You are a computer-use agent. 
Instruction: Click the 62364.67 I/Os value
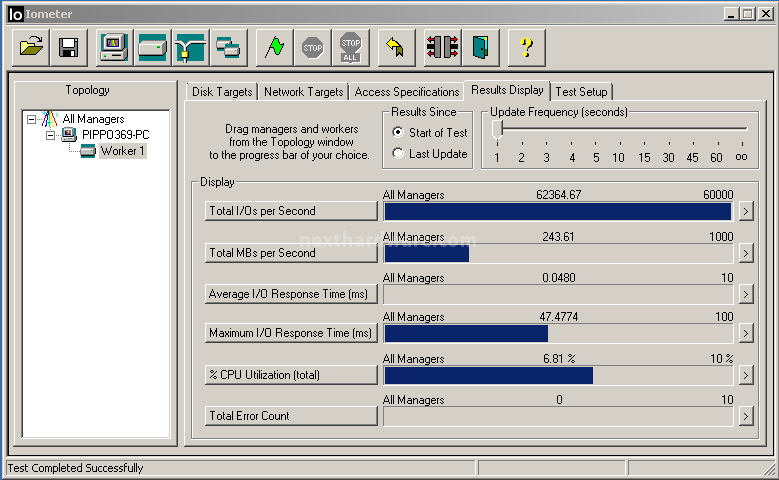[x=558, y=195]
